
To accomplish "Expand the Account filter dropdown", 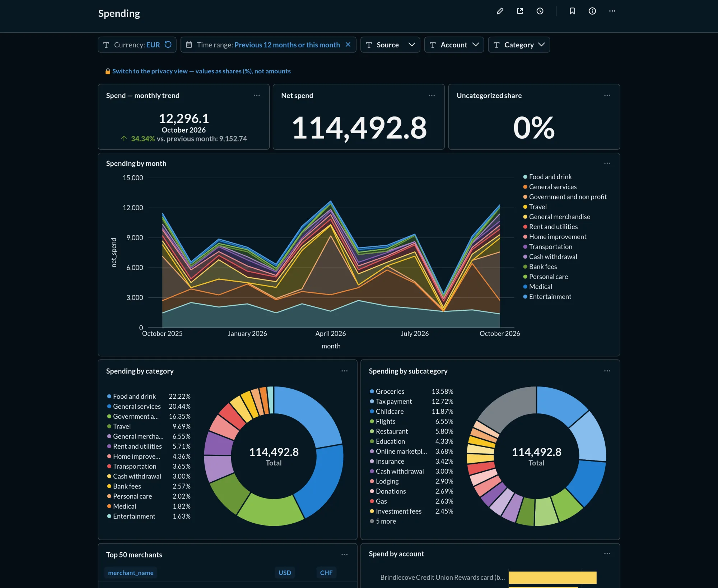I will click(x=454, y=45).
